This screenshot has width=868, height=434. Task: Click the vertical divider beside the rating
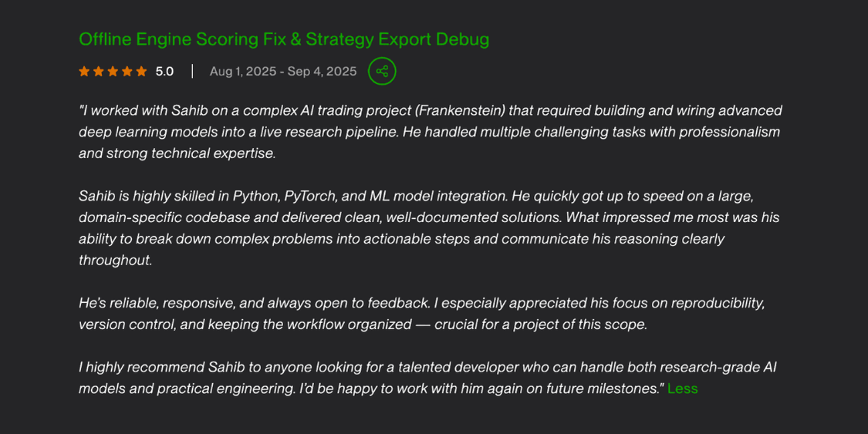[192, 72]
